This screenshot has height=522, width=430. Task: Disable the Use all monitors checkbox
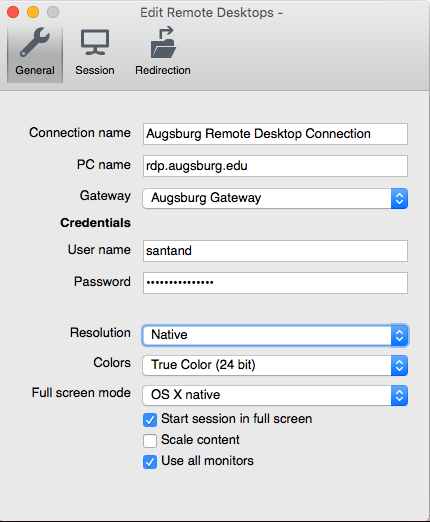(x=150, y=462)
